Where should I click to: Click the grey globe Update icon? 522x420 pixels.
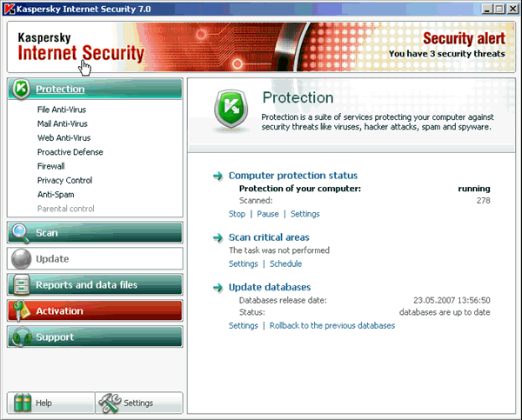pos(21,258)
